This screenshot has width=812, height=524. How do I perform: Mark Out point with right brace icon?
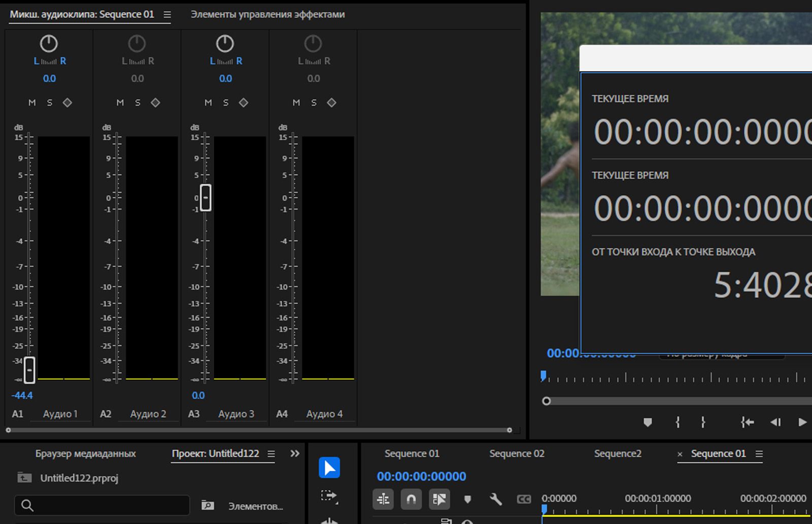(703, 422)
